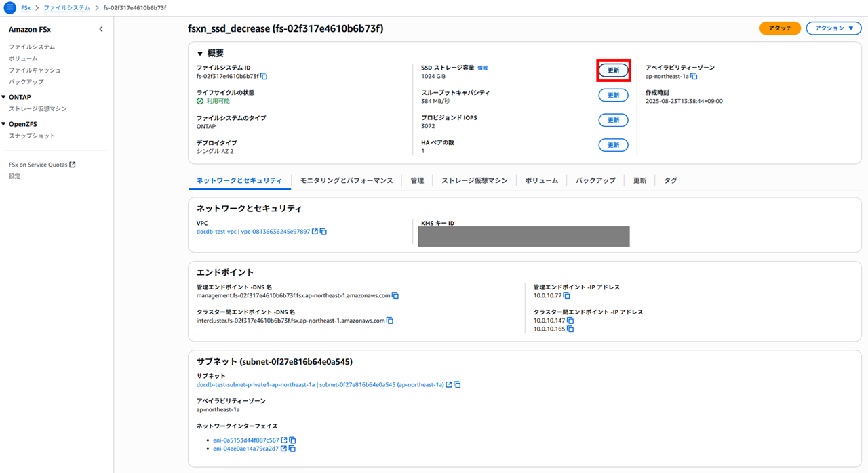Click the 1024 GiB storage value
The width and height of the screenshot is (868, 473).
coord(433,77)
